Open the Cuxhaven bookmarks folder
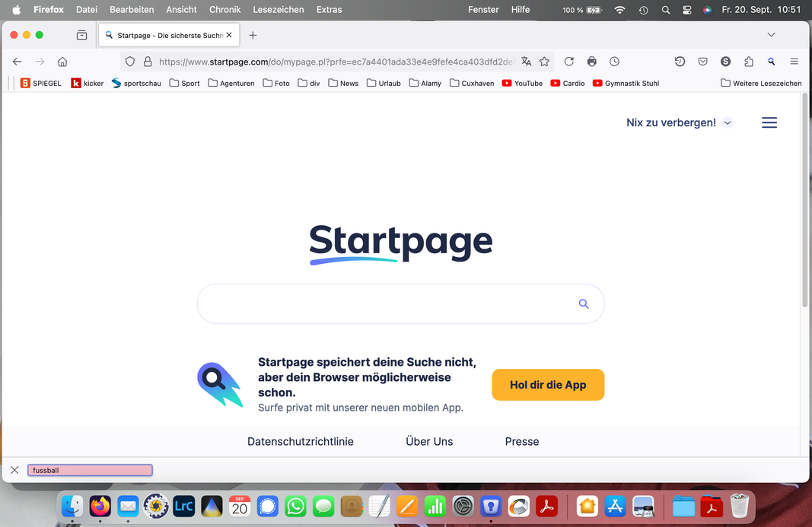812x527 pixels. [x=472, y=84]
